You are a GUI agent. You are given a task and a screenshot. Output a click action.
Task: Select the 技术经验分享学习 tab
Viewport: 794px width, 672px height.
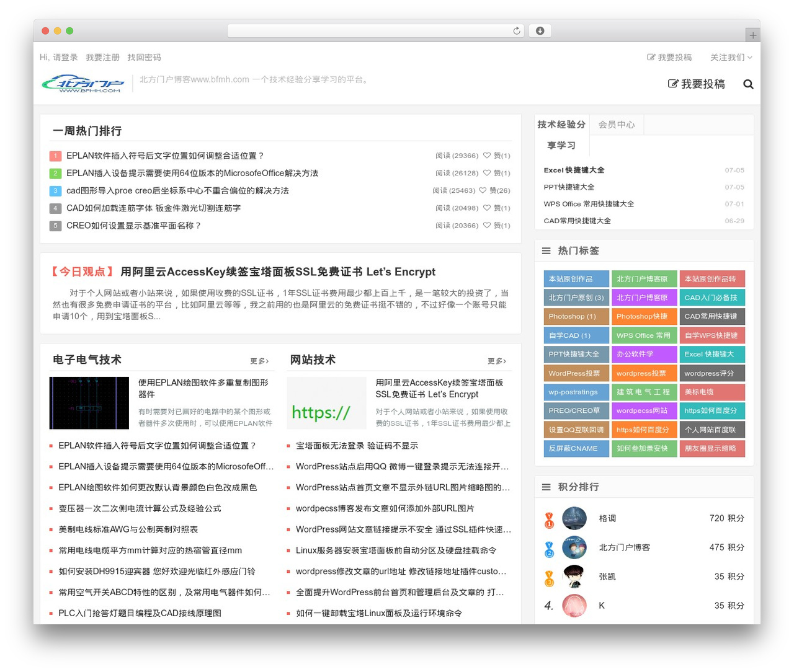click(561, 135)
